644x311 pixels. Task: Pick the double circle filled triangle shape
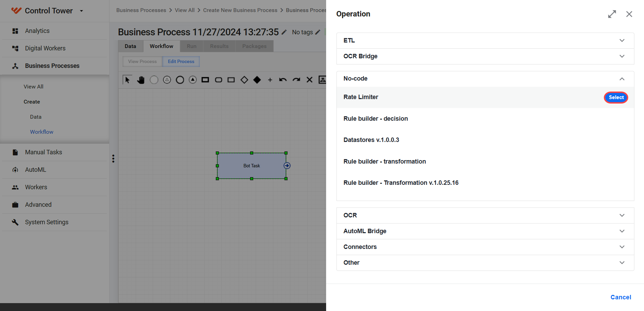click(193, 80)
